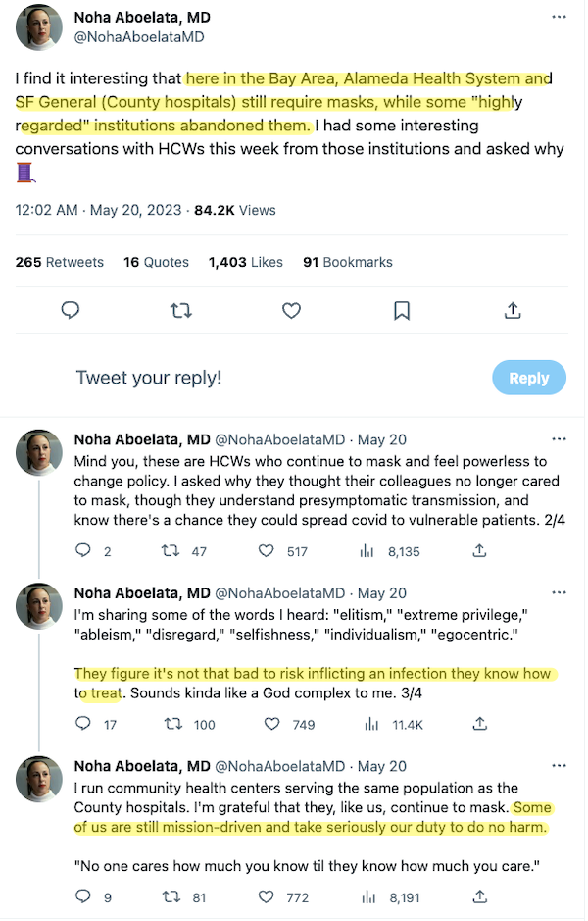The height and width of the screenshot is (921, 588).
Task: Click the retweet icon on the main tweet
Action: pos(180,311)
